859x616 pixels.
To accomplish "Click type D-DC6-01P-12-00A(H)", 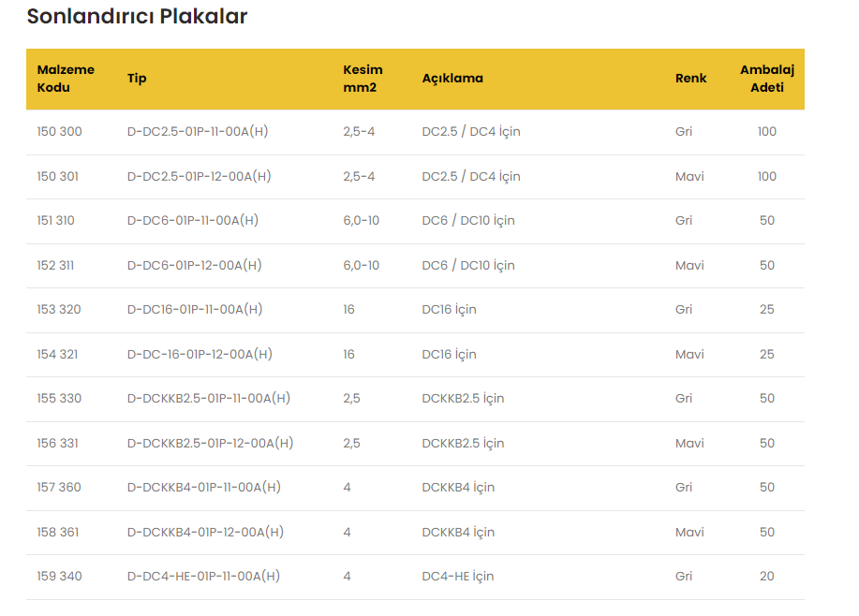I will (194, 266).
